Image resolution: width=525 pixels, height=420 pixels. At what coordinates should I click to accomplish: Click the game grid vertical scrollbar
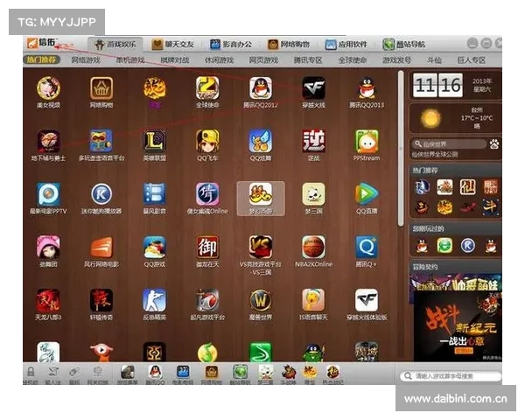pyautogui.click(x=401, y=149)
